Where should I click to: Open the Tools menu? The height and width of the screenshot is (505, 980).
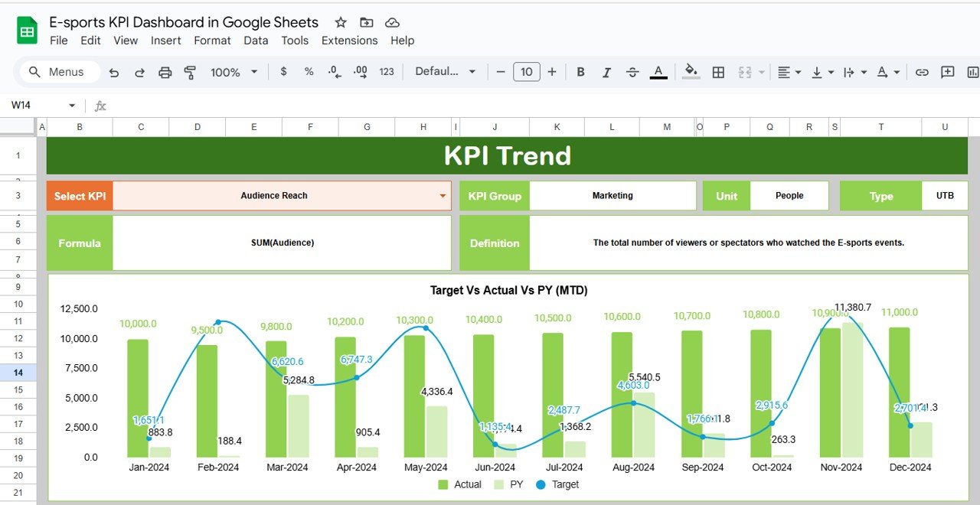pos(295,41)
